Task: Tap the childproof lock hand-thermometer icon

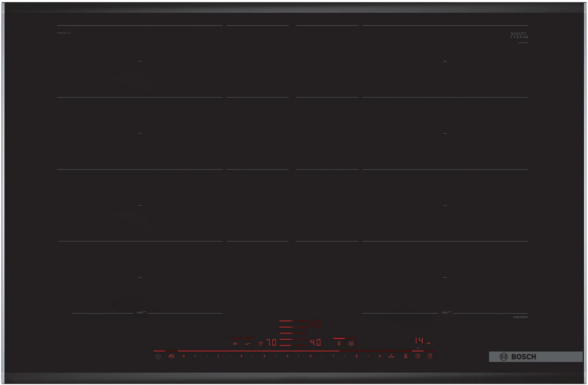Action: coord(171,356)
